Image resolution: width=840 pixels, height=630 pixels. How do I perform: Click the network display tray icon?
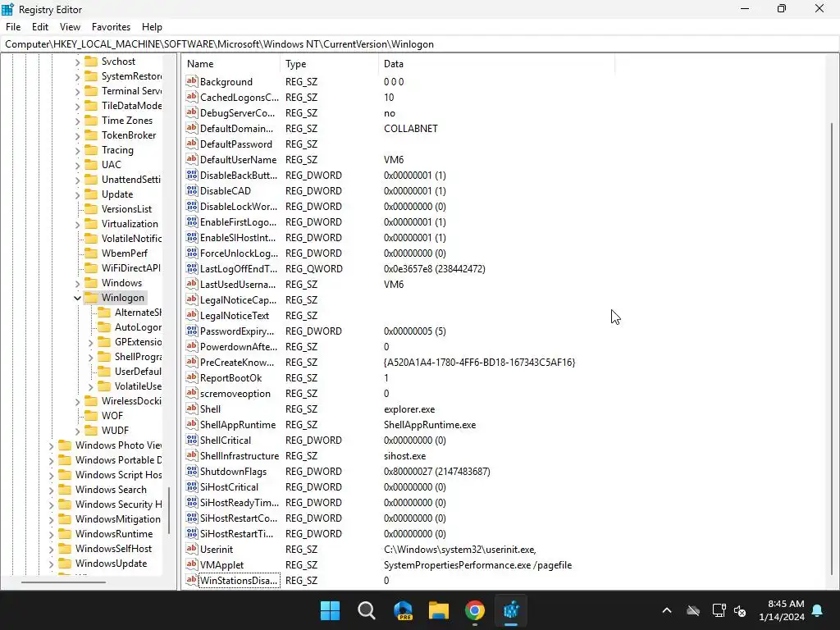click(719, 610)
